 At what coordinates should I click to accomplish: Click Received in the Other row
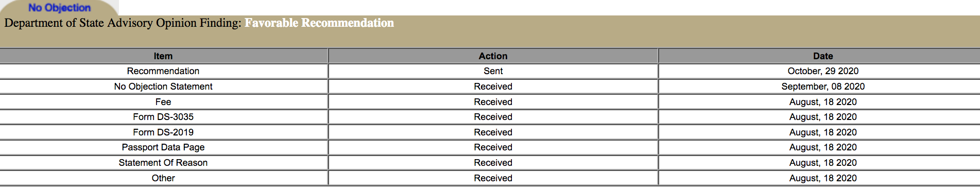point(493,178)
